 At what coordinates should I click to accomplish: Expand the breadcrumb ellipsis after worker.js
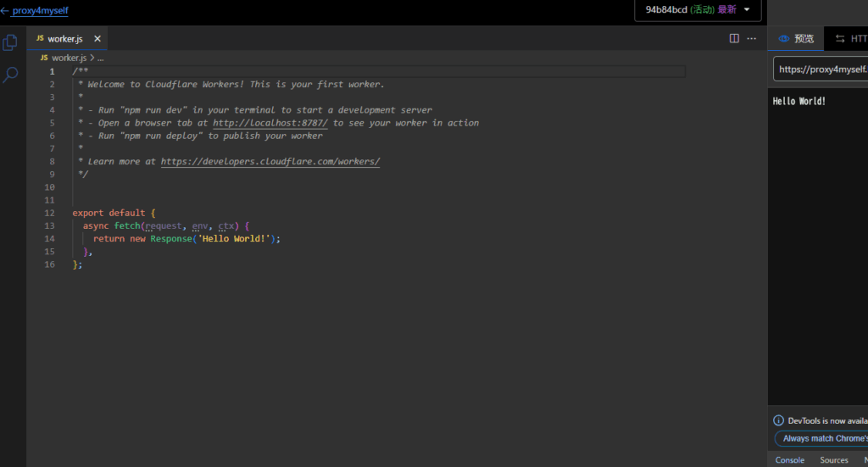pyautogui.click(x=100, y=58)
